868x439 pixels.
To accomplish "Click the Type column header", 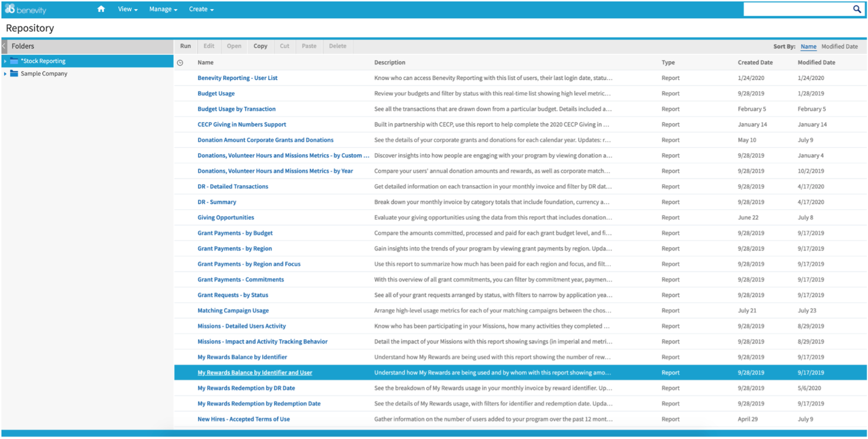I will tap(668, 63).
